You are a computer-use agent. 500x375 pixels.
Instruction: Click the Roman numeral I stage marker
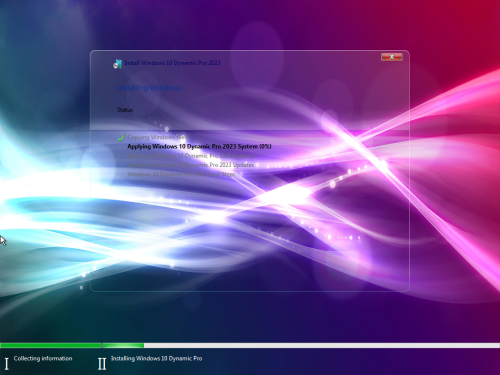coord(7,364)
